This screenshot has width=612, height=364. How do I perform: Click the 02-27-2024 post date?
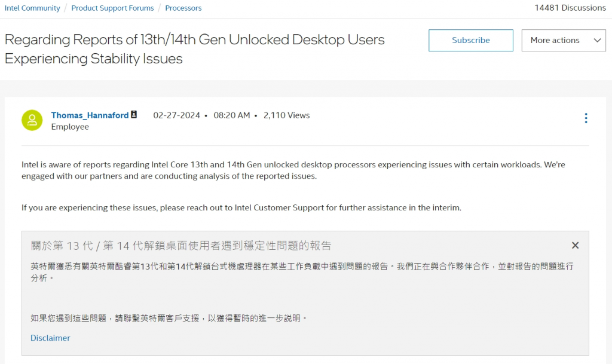click(176, 115)
